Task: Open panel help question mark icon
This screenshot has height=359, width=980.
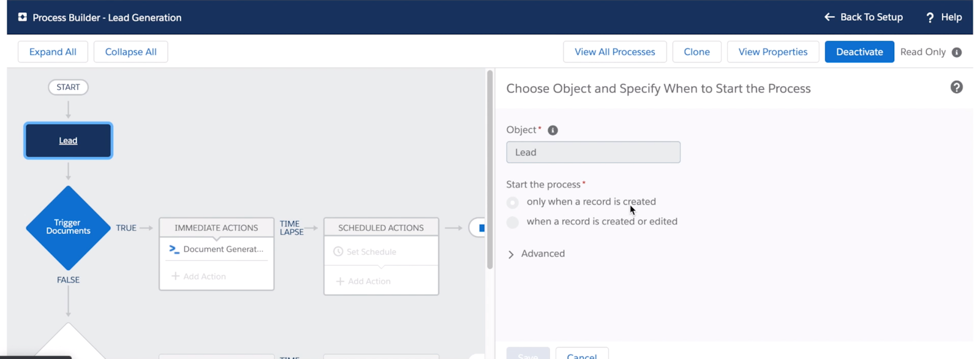Action: click(957, 87)
